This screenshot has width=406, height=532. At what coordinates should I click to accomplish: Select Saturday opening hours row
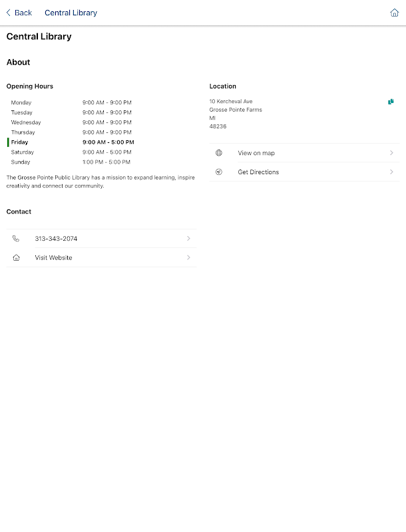point(71,152)
